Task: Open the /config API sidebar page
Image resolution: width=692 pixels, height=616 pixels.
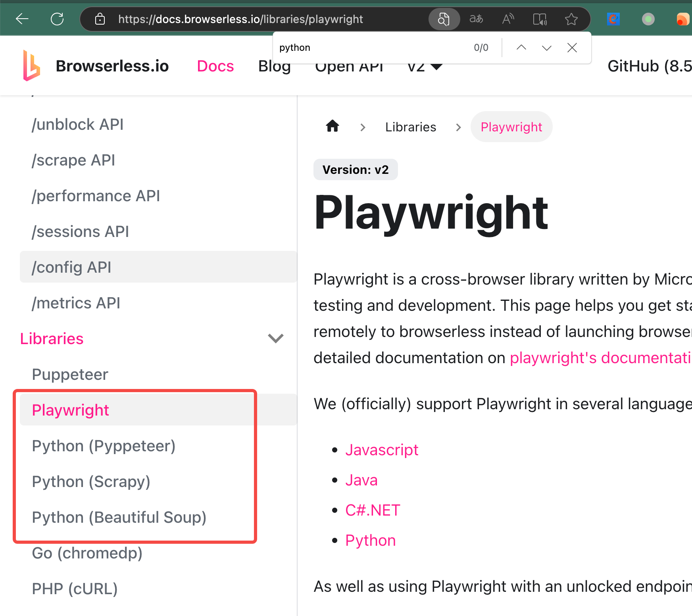Action: click(x=159, y=267)
